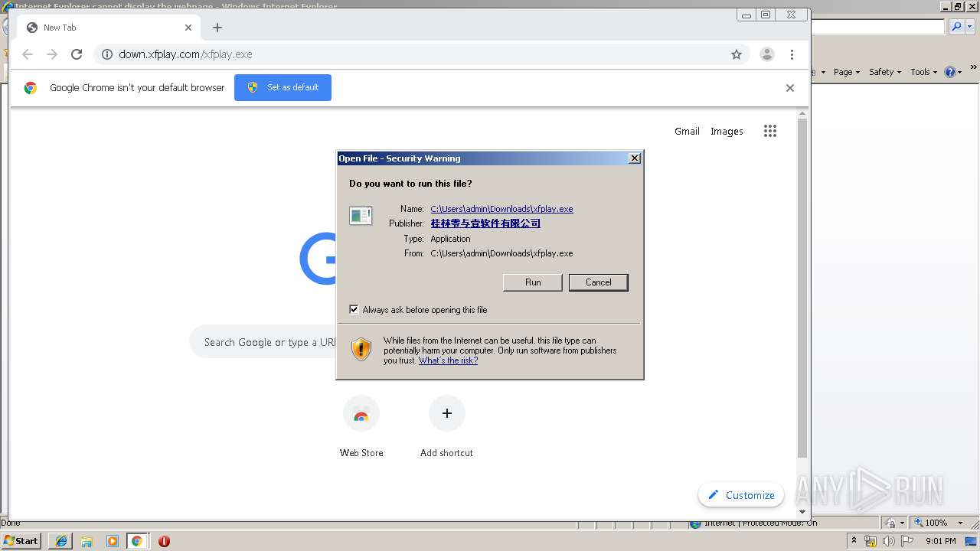Image resolution: width=980 pixels, height=551 pixels.
Task: Expand the Internet Explorer zoom level dropdown
Action: click(961, 523)
